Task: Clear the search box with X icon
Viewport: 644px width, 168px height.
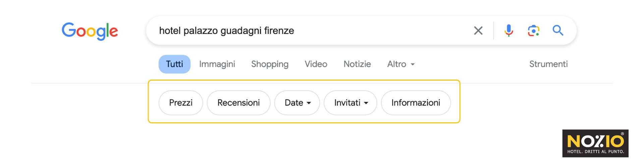Action: click(x=478, y=31)
